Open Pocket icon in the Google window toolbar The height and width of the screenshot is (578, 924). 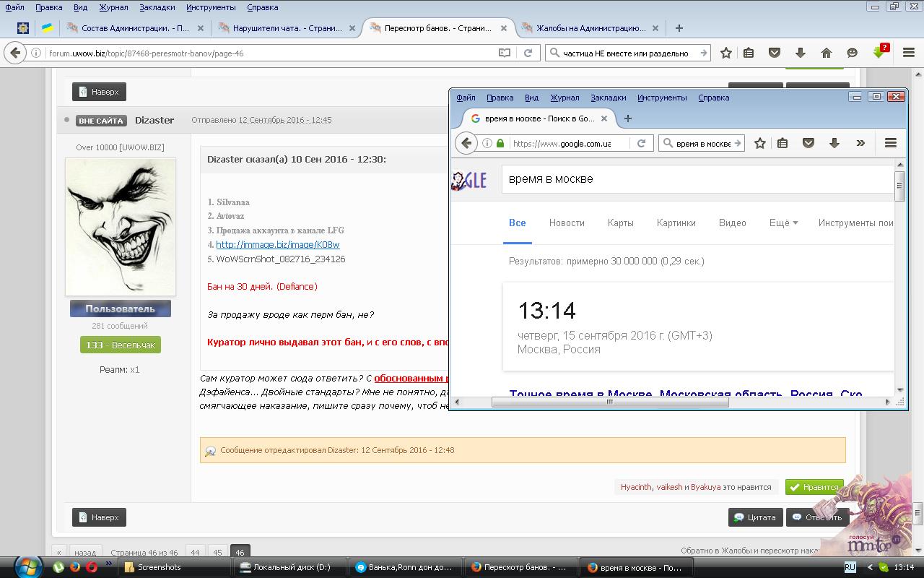pos(808,143)
